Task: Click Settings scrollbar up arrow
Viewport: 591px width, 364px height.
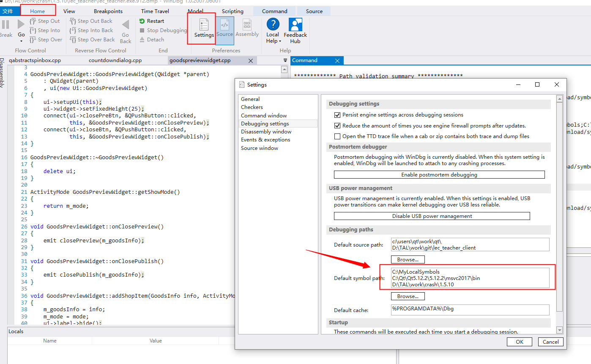Action: point(560,98)
